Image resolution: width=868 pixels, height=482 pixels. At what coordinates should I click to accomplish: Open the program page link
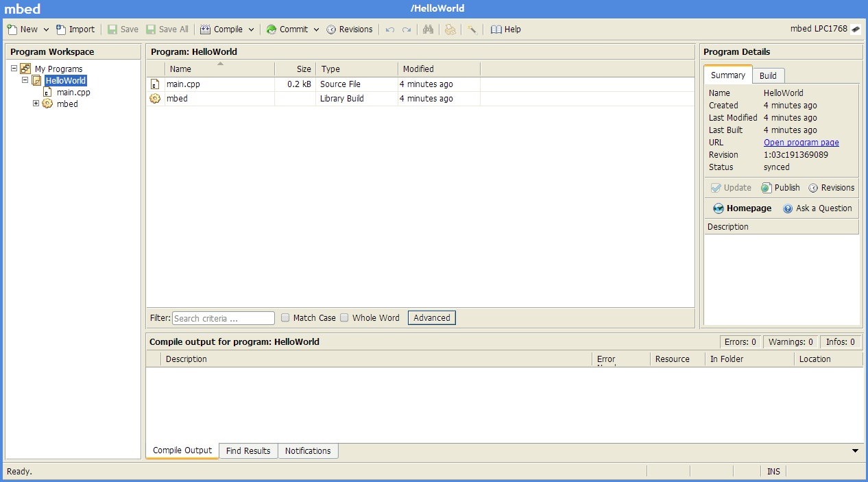801,143
